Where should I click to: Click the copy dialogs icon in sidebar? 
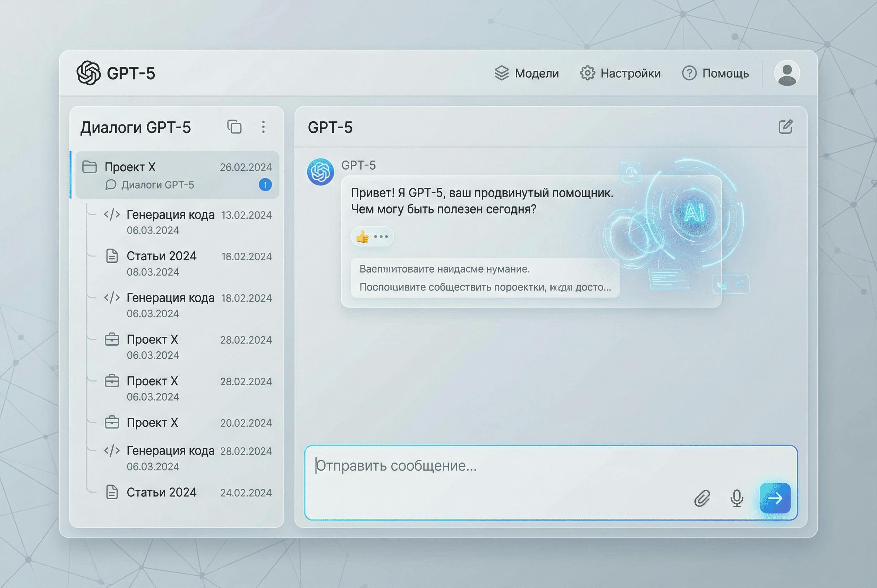pos(235,127)
